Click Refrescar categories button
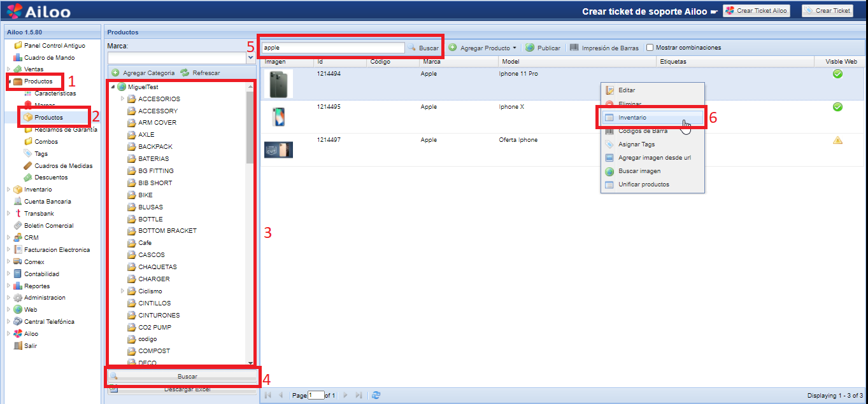Image resolution: width=868 pixels, height=404 pixels. 200,73
